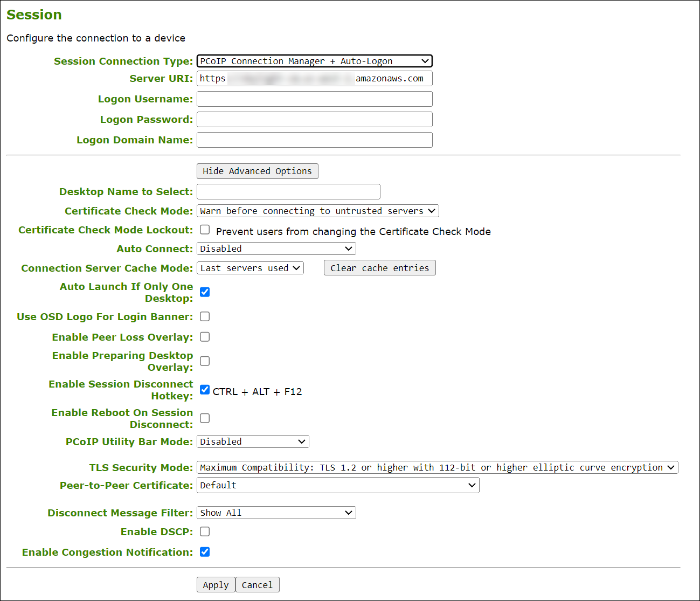Click the Logon Domain Name field
Viewport: 700px width, 601px height.
pyautogui.click(x=315, y=140)
